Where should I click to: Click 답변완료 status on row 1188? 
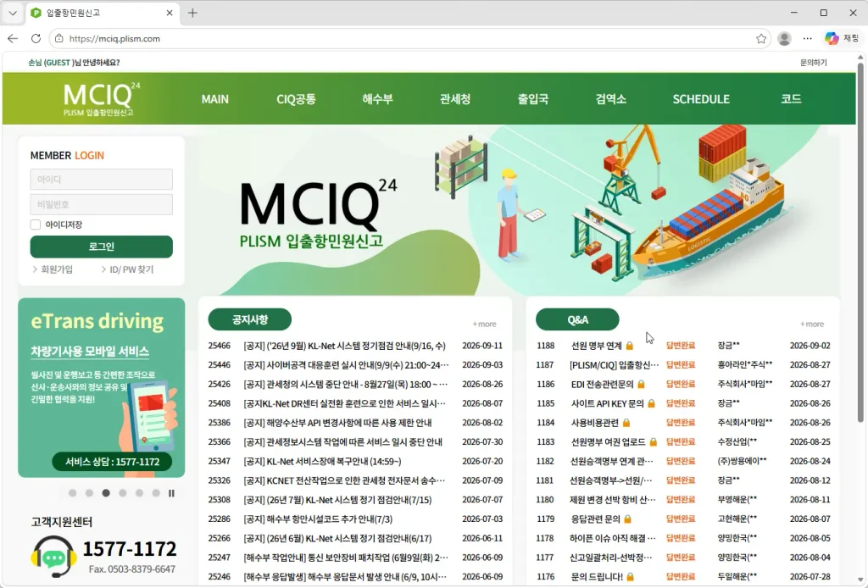tap(681, 346)
